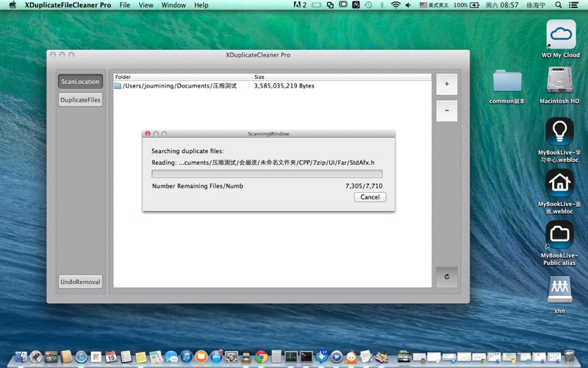Select the ScanLocation tab button

pyautogui.click(x=80, y=82)
